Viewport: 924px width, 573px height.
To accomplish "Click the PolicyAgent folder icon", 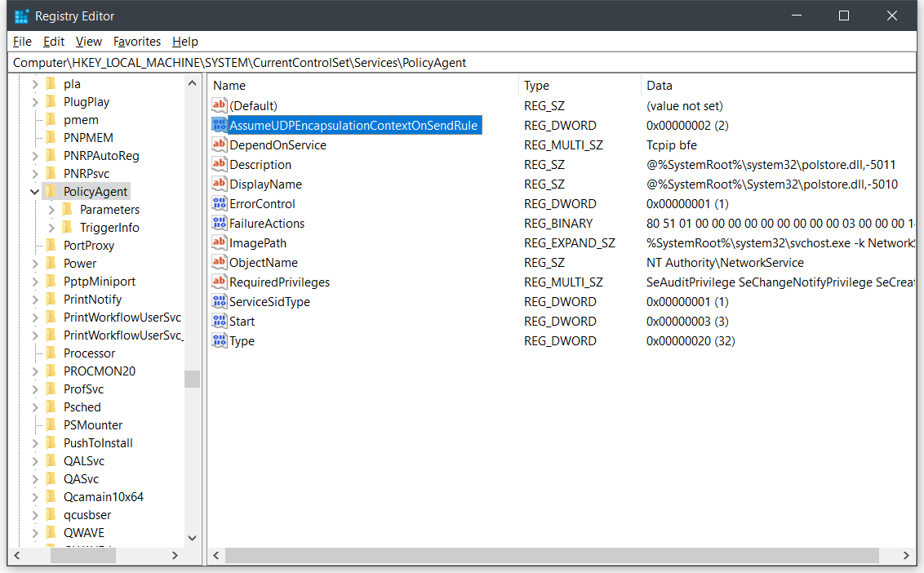I will tap(51, 192).
